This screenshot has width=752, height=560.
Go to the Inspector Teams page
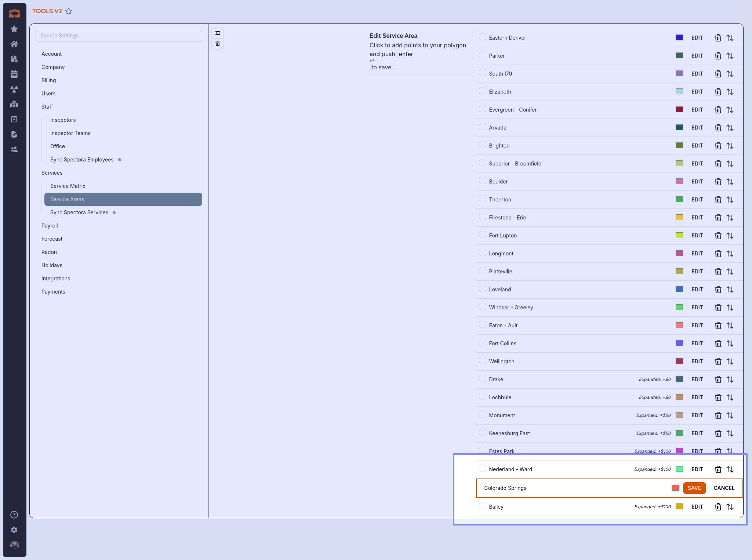click(70, 133)
